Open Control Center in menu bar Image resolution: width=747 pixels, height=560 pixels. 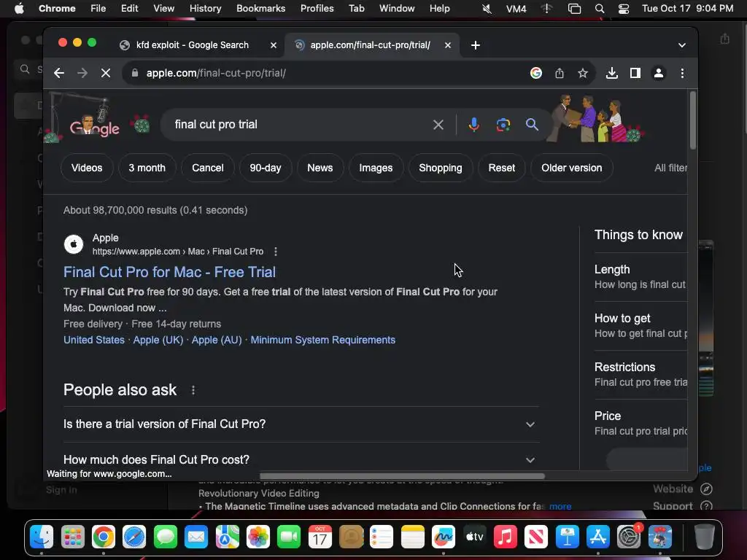click(624, 9)
